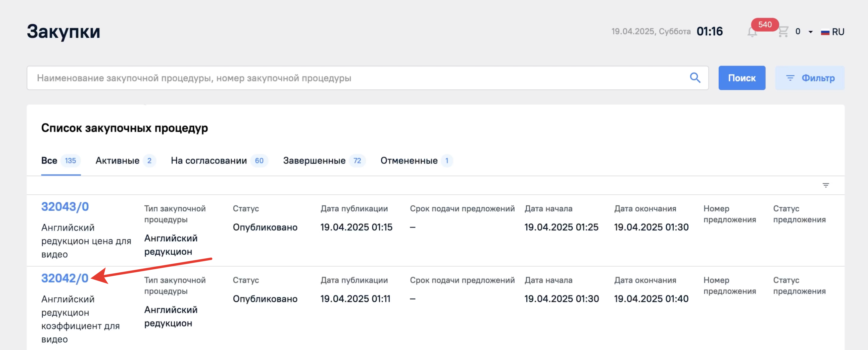Switch to the Отмененные tab
The width and height of the screenshot is (868, 350).
point(417,161)
